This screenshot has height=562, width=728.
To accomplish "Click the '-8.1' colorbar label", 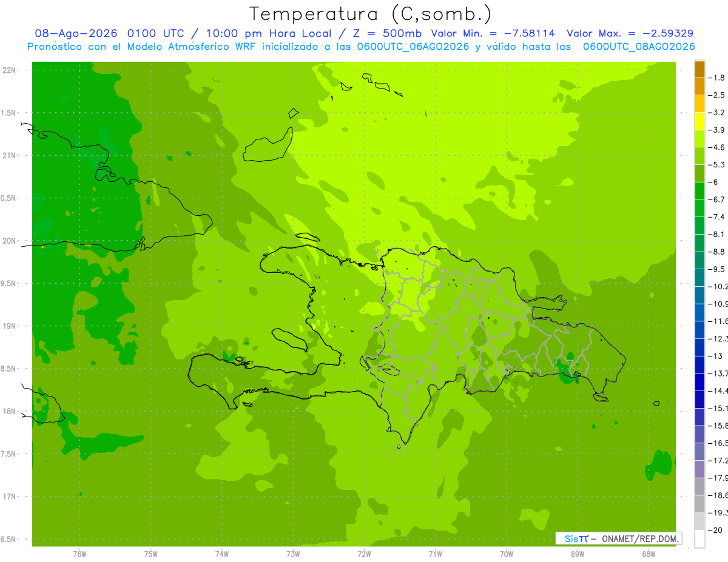I will click(716, 234).
